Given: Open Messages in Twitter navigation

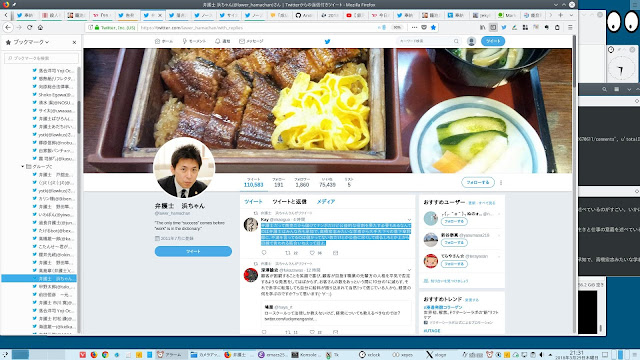Looking at the screenshot, I should tap(251, 41).
